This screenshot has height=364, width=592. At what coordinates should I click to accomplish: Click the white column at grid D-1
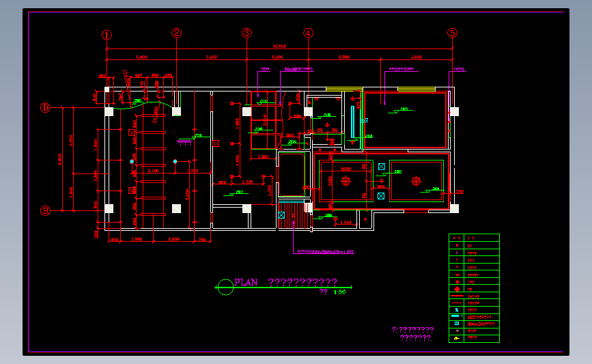click(x=109, y=111)
